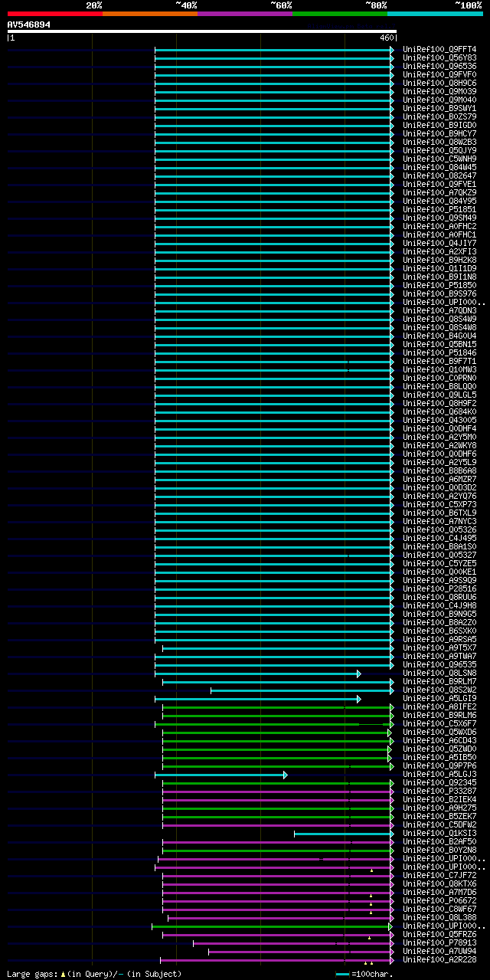Image resolution: width=490 pixels, height=980 pixels.
Task: Select hit UniRef100_A7QKZ9
Action: (x=439, y=192)
